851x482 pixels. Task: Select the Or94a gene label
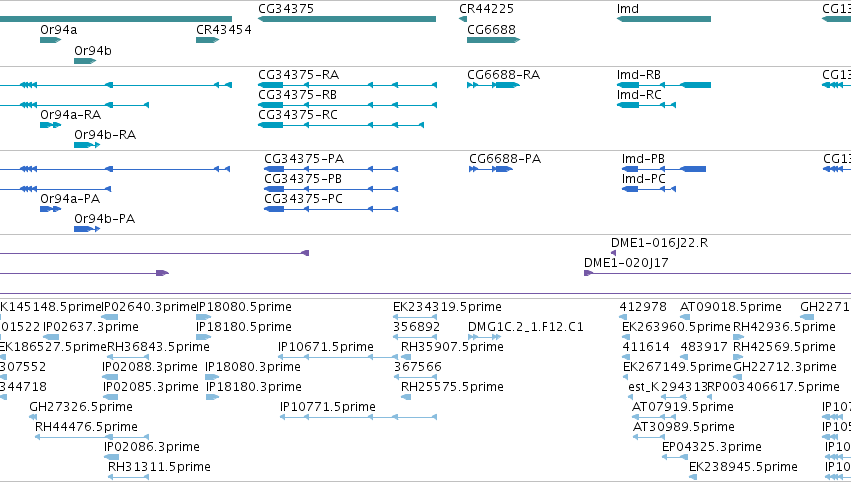pos(59,30)
